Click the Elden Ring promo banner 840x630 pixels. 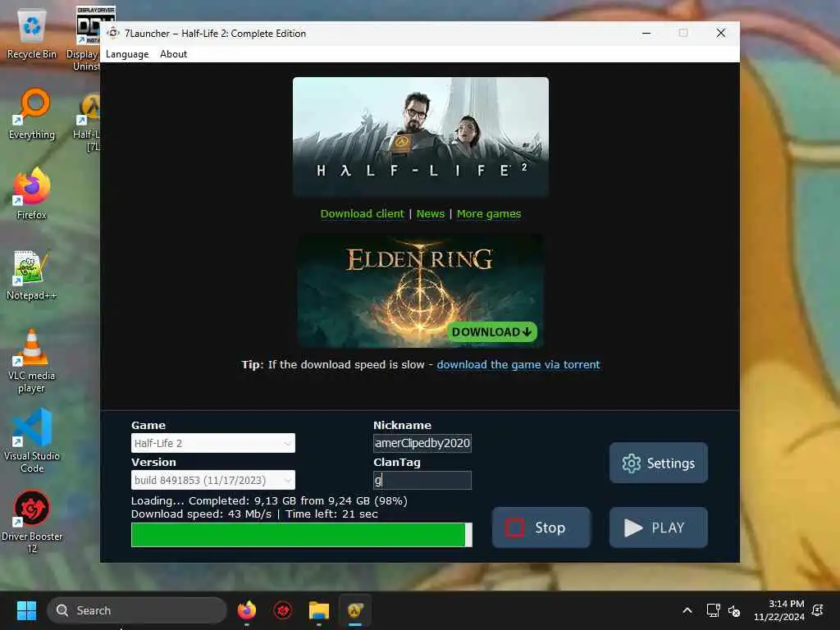pyautogui.click(x=421, y=291)
